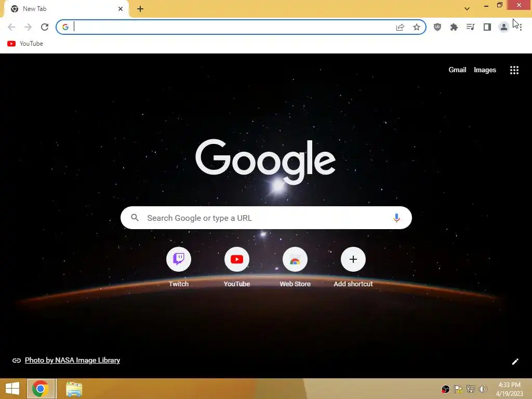The width and height of the screenshot is (532, 399).
Task: Click the red and black tray icon
Action: click(445, 389)
